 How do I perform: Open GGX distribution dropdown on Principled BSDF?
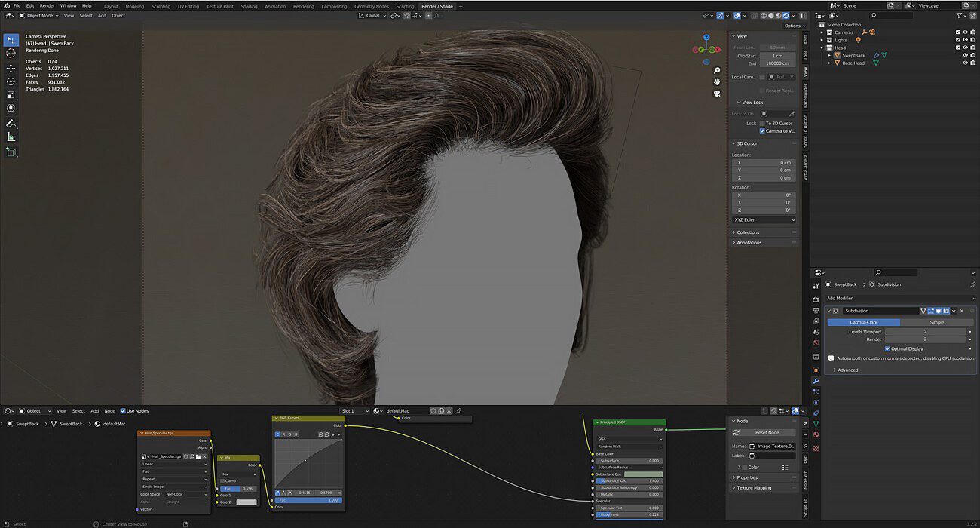click(x=629, y=438)
